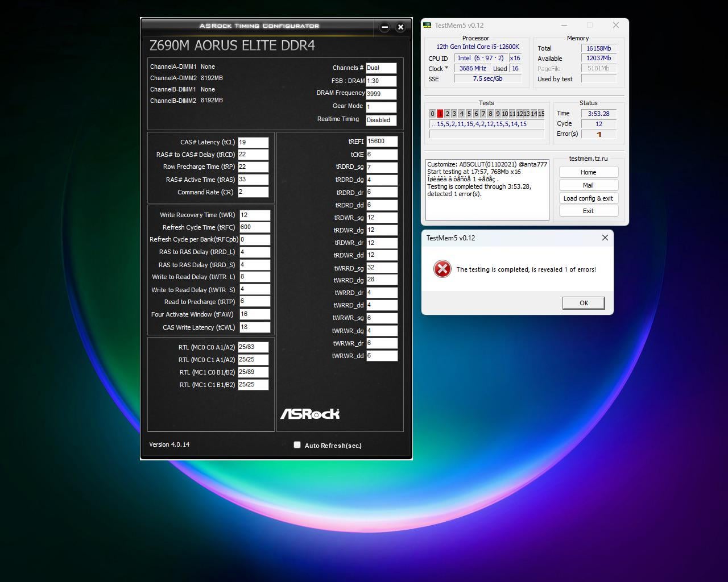Click the tWRWR_dd value field
The image size is (728, 582).
[x=382, y=356]
